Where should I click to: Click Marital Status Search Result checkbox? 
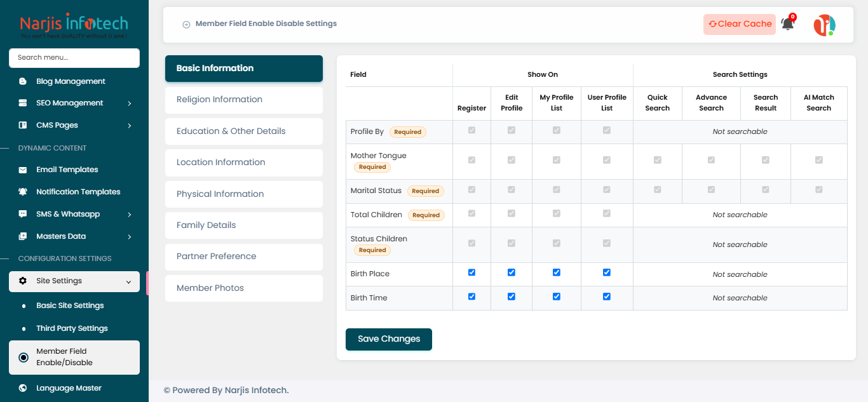766,189
